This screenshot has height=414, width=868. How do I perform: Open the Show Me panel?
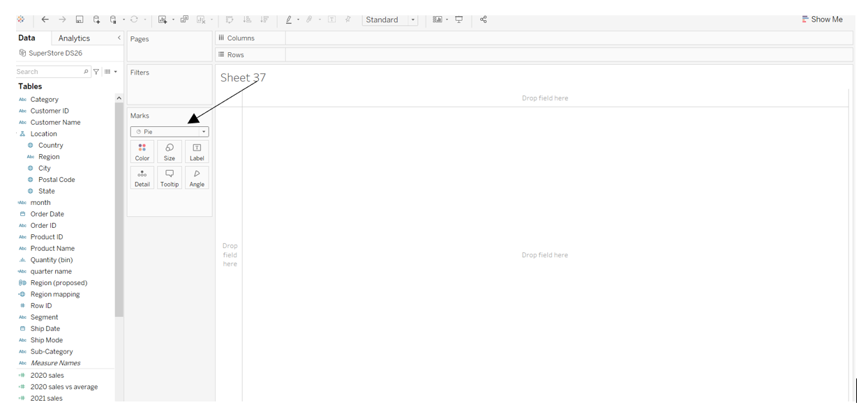pos(822,20)
